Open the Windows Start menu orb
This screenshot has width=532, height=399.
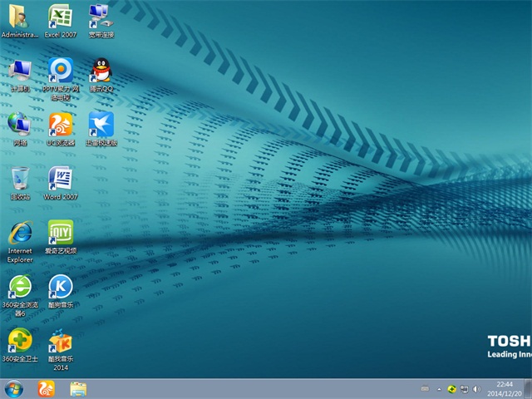click(14, 388)
